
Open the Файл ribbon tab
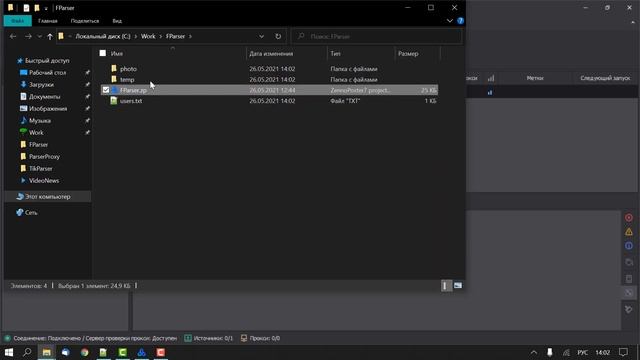click(18, 21)
